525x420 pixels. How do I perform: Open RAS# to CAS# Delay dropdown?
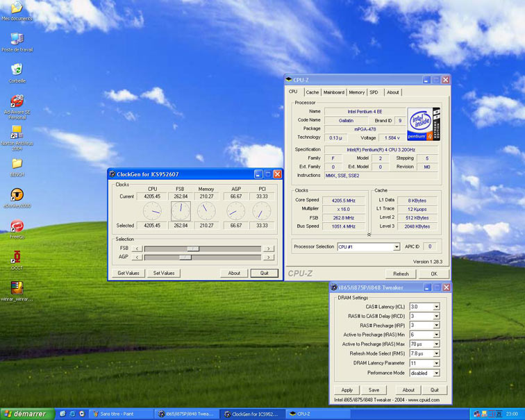point(436,317)
